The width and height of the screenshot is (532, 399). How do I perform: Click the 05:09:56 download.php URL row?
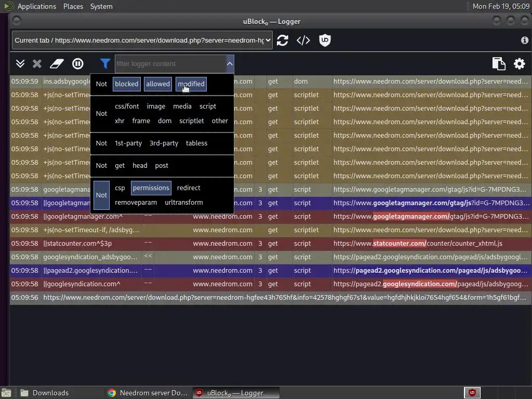pos(270,298)
